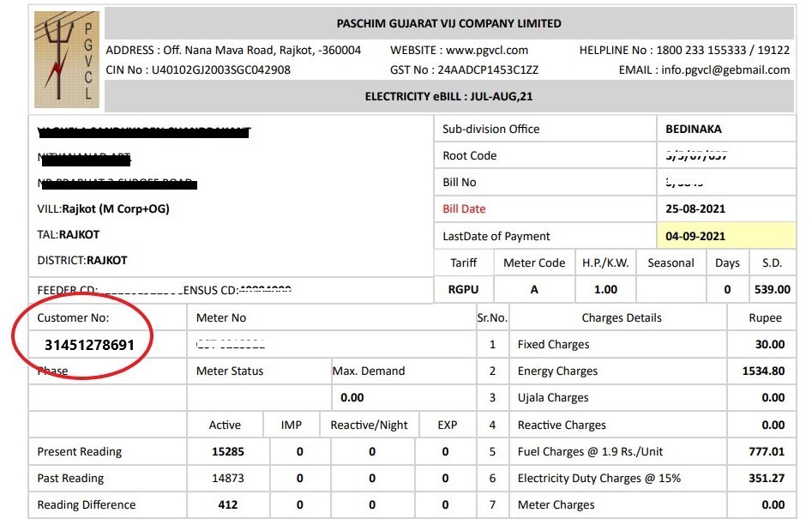Viewport: 812px width, 519px height.
Task: Click the Sr.No. column header
Action: point(492,317)
